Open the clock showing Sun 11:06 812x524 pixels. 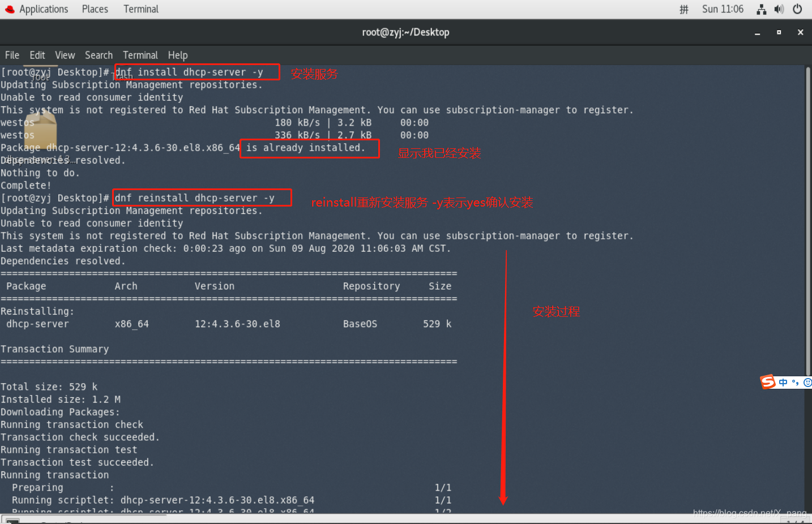(723, 9)
